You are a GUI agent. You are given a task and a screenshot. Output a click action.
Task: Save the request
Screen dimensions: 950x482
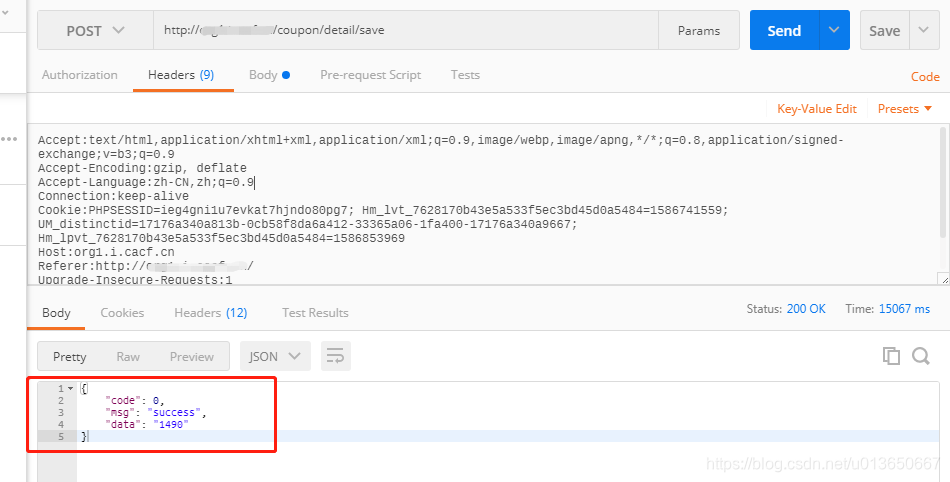(x=885, y=30)
